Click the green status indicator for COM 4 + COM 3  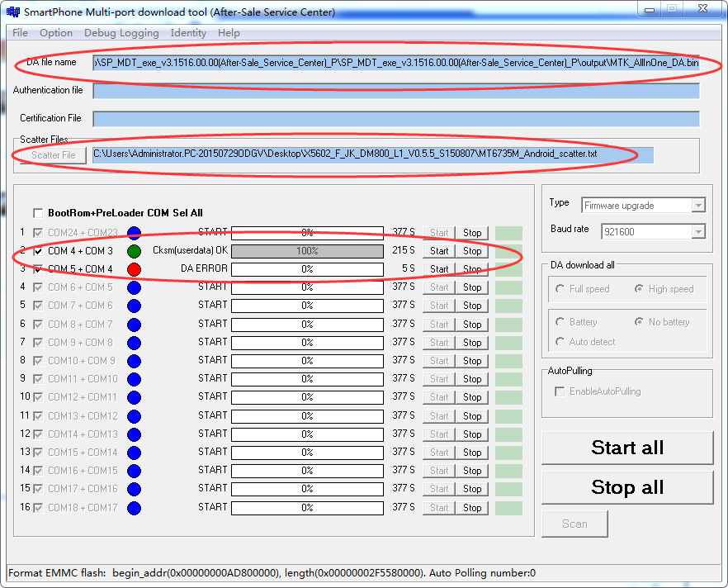coord(134,251)
